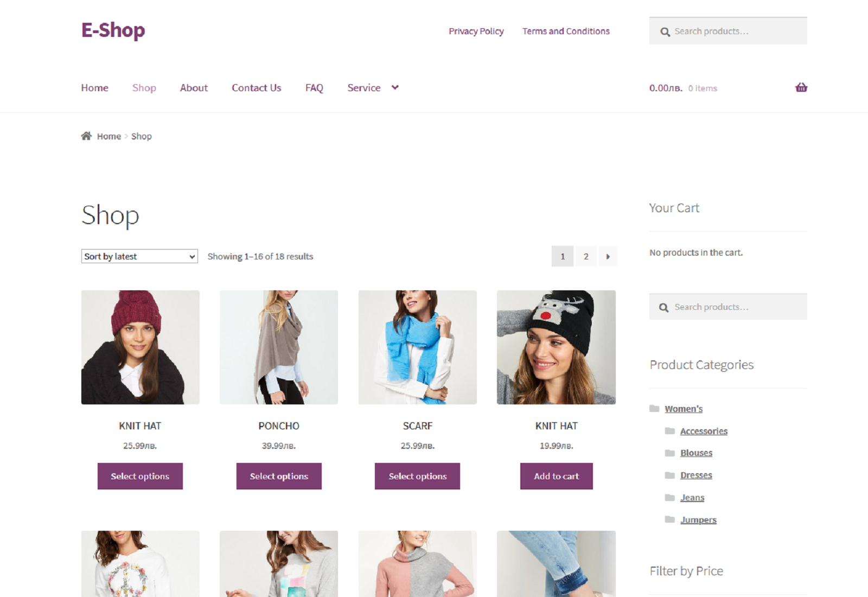Open the Dresses category link
Image resolution: width=868 pixels, height=597 pixels.
click(696, 475)
